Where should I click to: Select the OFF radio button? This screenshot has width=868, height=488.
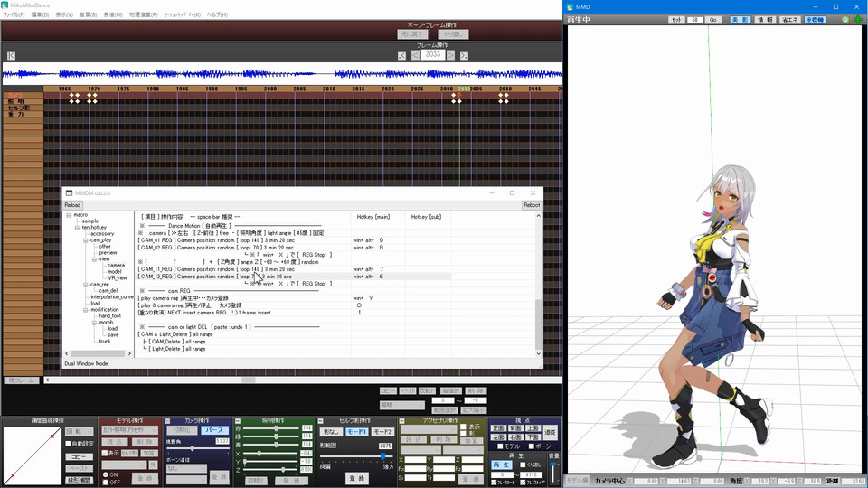(x=105, y=482)
